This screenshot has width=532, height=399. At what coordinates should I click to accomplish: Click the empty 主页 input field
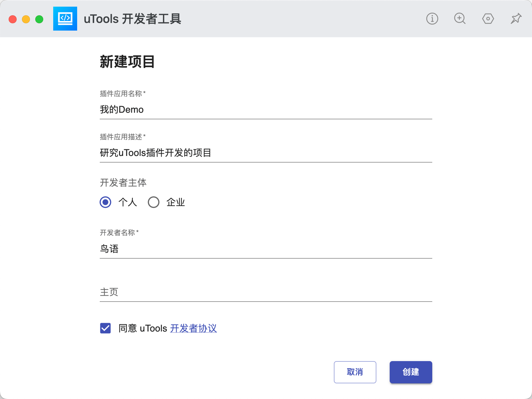pyautogui.click(x=265, y=292)
